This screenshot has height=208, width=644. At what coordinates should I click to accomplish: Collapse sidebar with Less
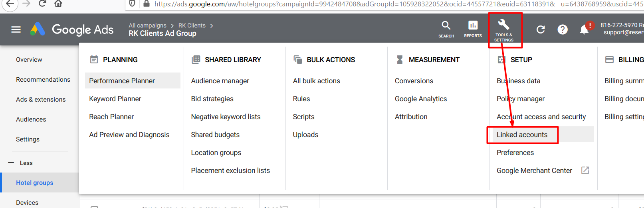[21, 163]
